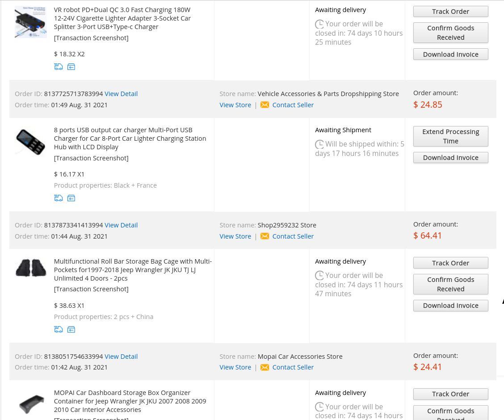Screen dimensions: 504x420
Task: Click the return box icon under Roll Bar Storage Bag
Action: (x=71, y=329)
